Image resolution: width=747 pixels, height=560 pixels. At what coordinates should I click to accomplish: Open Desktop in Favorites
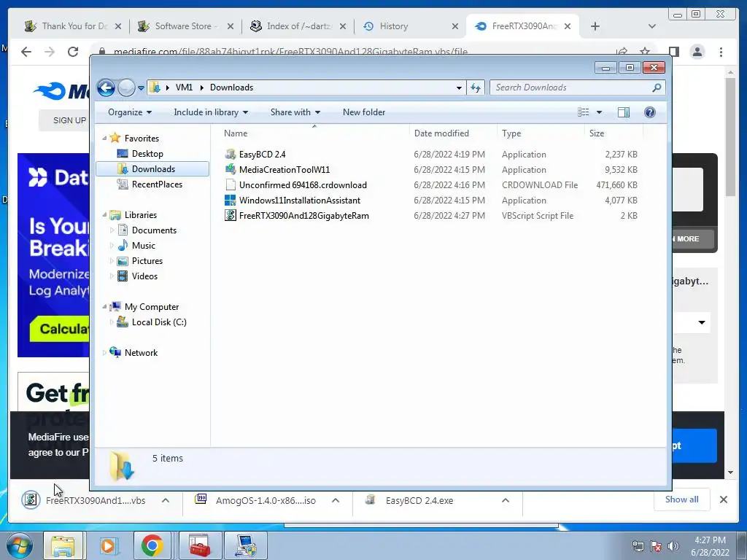[x=147, y=154]
